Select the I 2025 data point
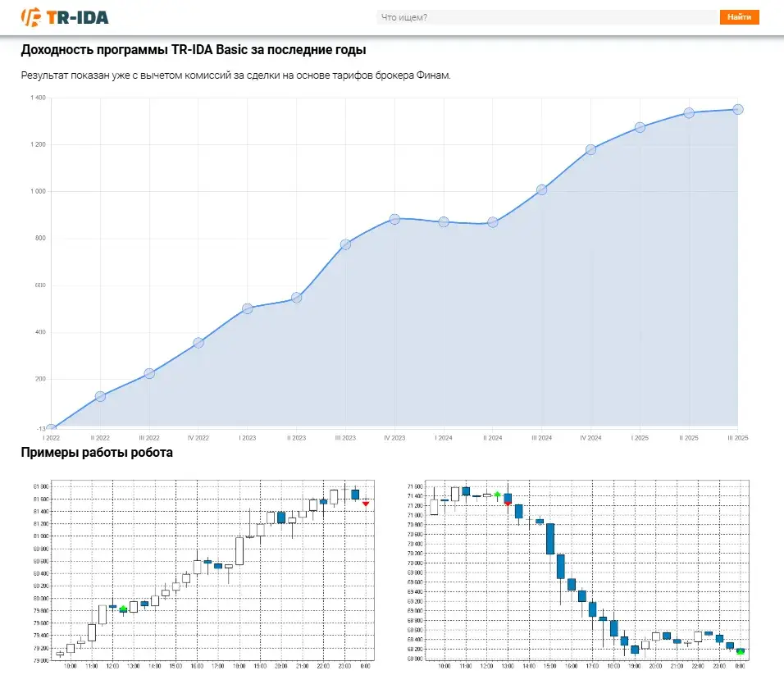This screenshot has height=675, width=784. [x=640, y=127]
